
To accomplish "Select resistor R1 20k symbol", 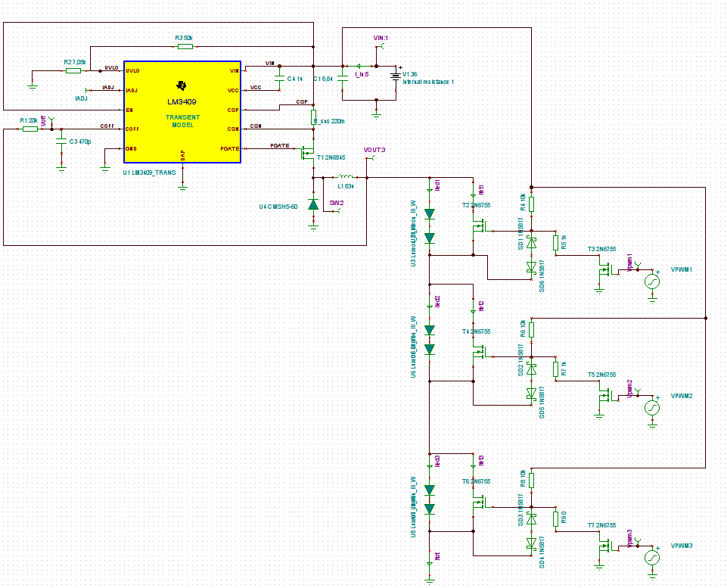I will (30, 129).
